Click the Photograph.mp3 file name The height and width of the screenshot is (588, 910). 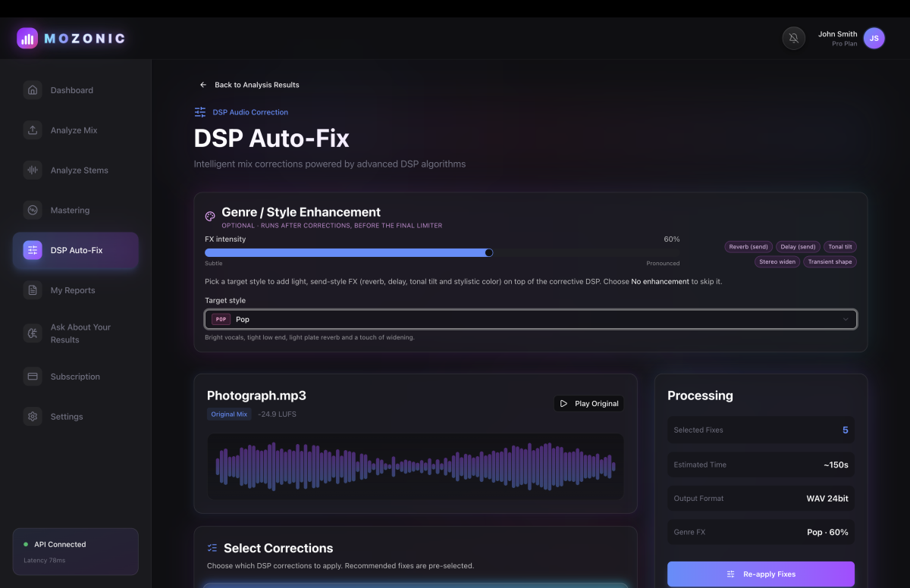(256, 396)
